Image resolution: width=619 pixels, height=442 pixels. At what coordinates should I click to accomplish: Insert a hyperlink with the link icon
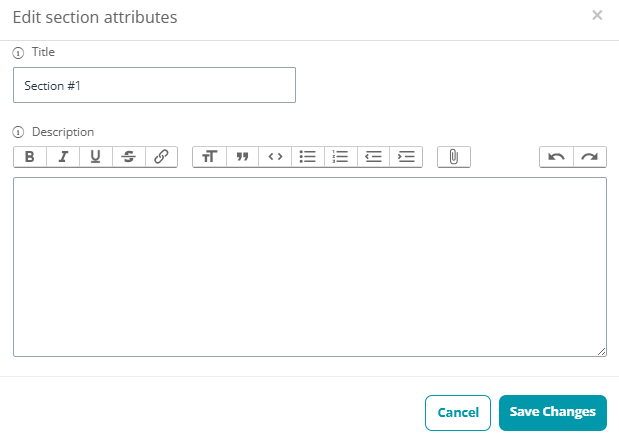point(161,157)
